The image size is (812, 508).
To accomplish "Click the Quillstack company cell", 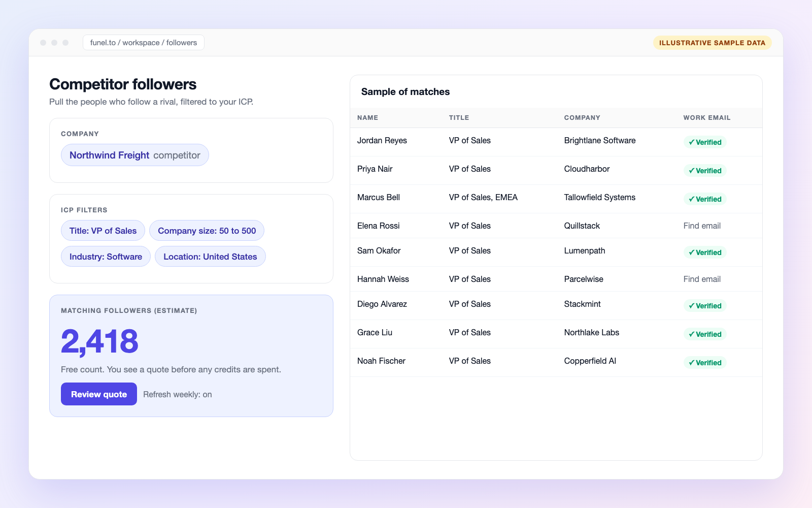I will click(582, 226).
